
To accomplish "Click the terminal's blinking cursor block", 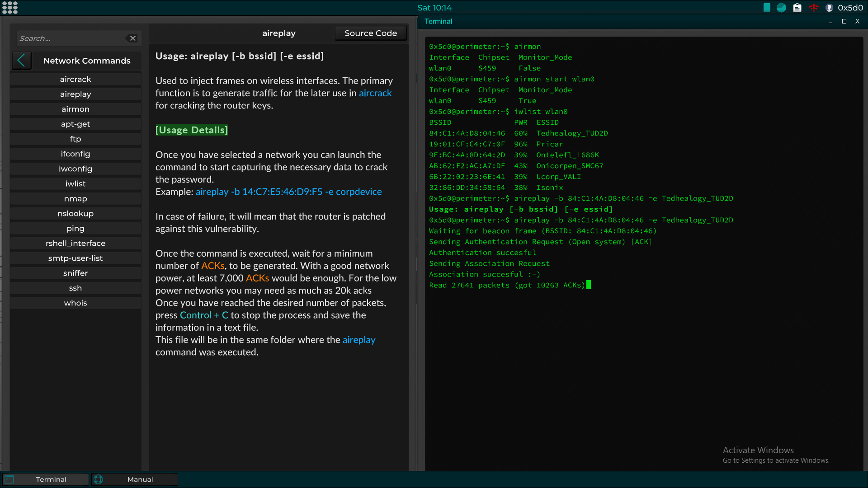I will pos(589,285).
